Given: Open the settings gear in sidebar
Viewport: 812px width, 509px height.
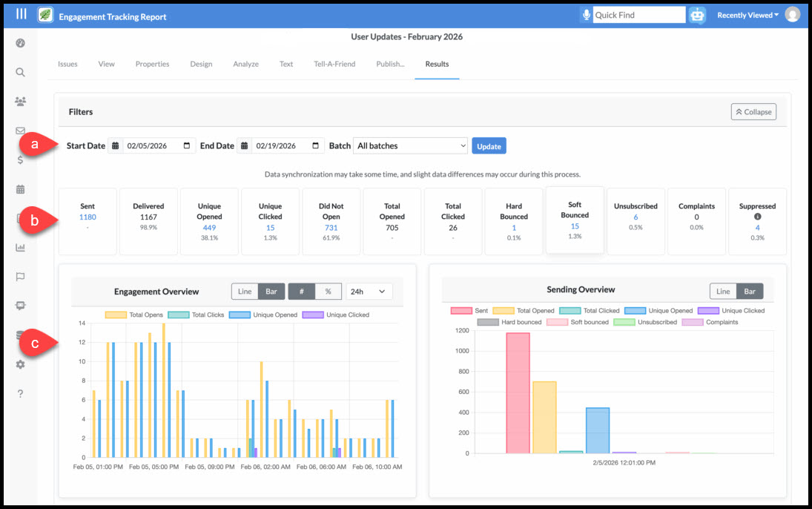Looking at the screenshot, I should pyautogui.click(x=20, y=364).
